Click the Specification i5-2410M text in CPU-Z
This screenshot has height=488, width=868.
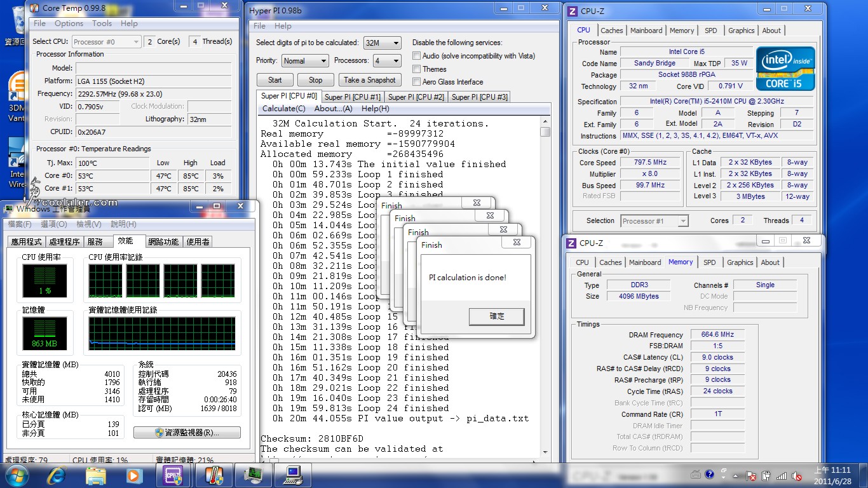click(x=716, y=102)
